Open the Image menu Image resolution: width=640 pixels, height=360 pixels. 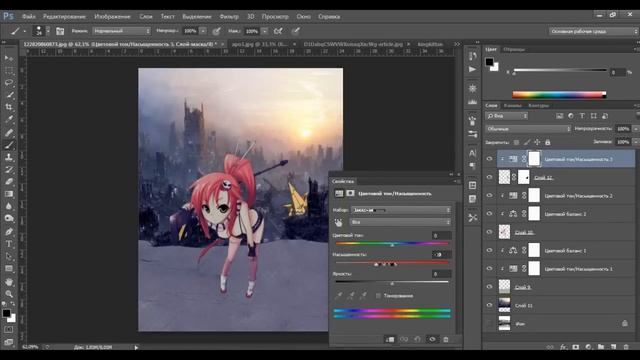pos(112,17)
